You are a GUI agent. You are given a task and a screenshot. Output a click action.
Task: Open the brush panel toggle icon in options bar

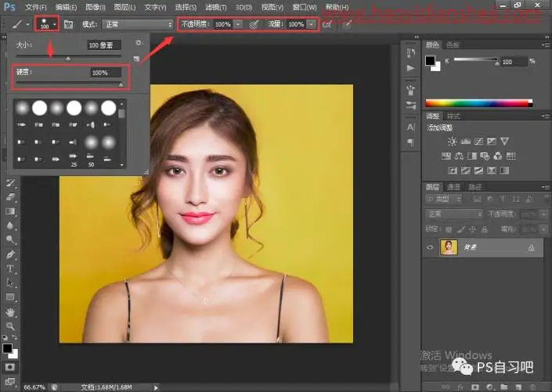pos(68,24)
